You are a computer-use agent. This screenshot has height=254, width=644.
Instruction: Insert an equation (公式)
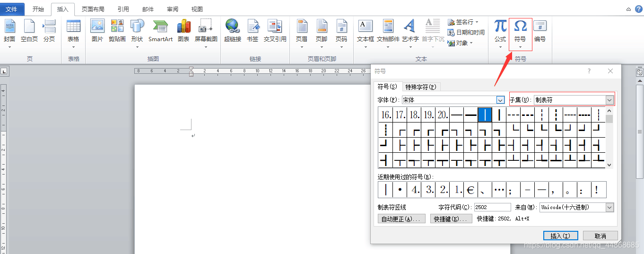point(500,33)
